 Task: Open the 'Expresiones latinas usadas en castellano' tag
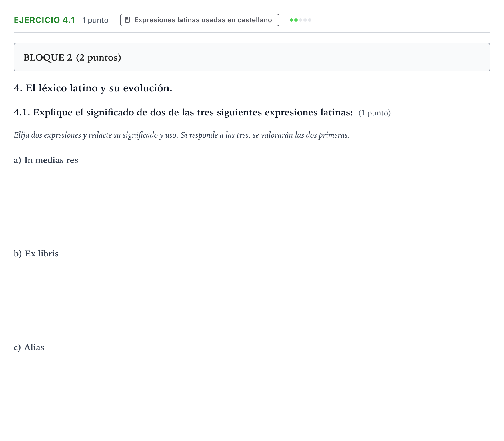click(200, 20)
